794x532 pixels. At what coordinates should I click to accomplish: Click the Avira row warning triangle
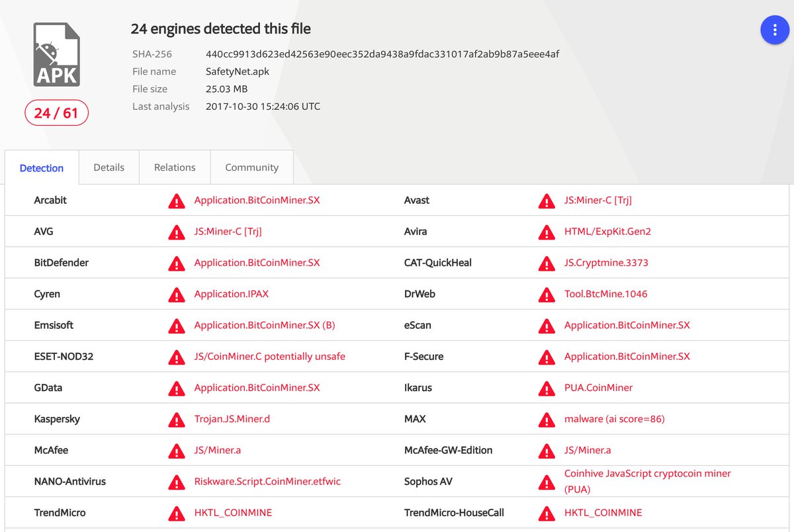click(x=547, y=232)
